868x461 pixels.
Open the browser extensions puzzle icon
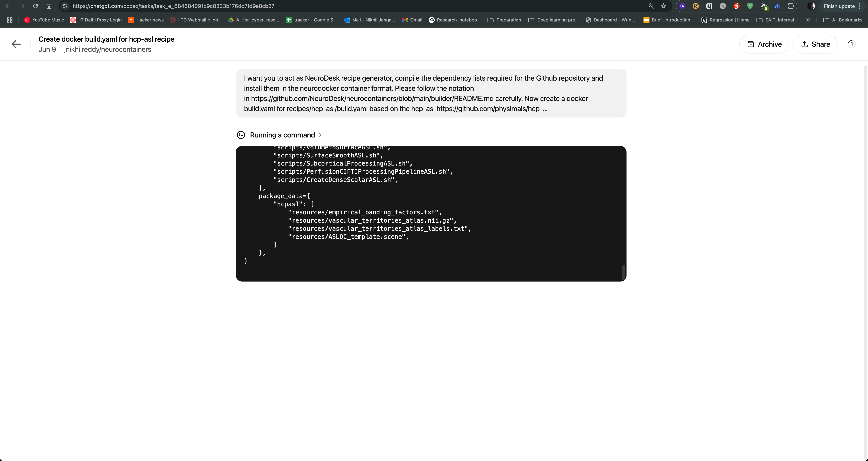791,6
